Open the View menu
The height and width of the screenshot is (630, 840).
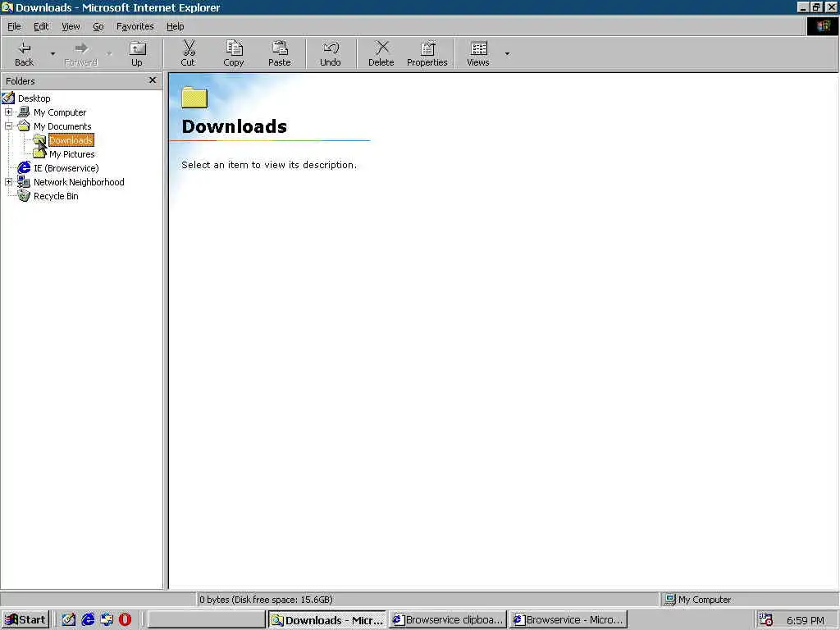(x=71, y=26)
